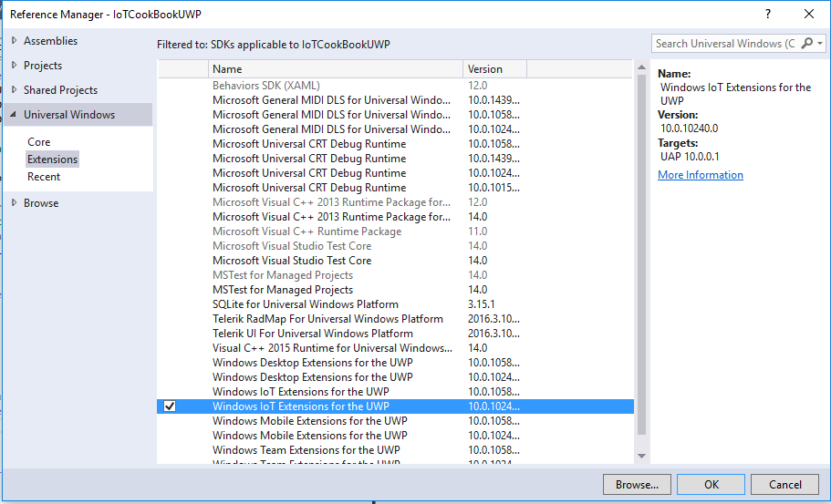Collapse the Universal Windows node

[14, 115]
